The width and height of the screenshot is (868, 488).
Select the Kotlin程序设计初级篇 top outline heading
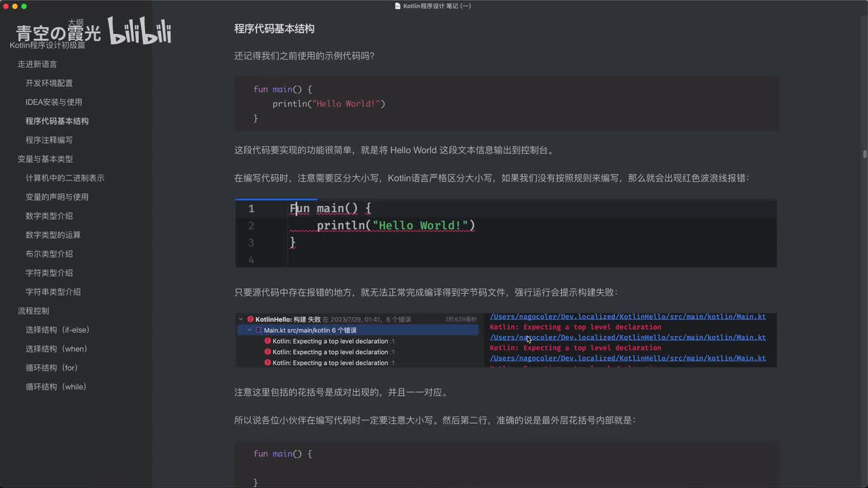point(47,45)
